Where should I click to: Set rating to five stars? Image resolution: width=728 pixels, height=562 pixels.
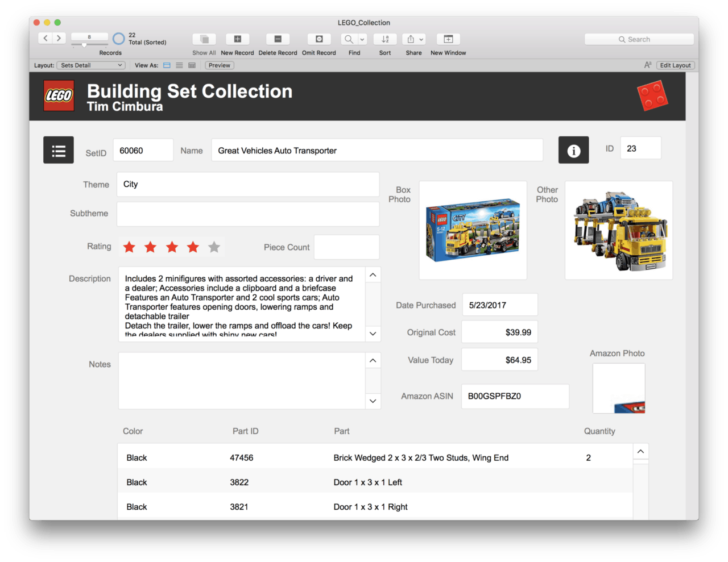[x=214, y=247]
